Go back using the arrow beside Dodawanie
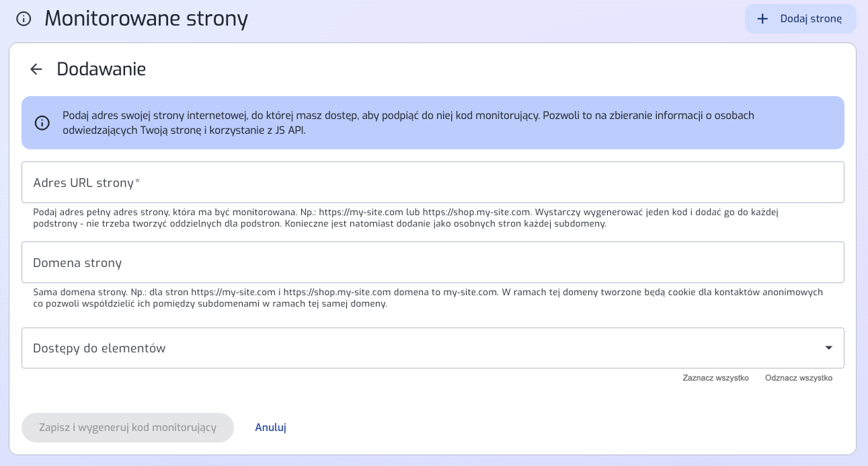This screenshot has height=466, width=868. (x=36, y=69)
